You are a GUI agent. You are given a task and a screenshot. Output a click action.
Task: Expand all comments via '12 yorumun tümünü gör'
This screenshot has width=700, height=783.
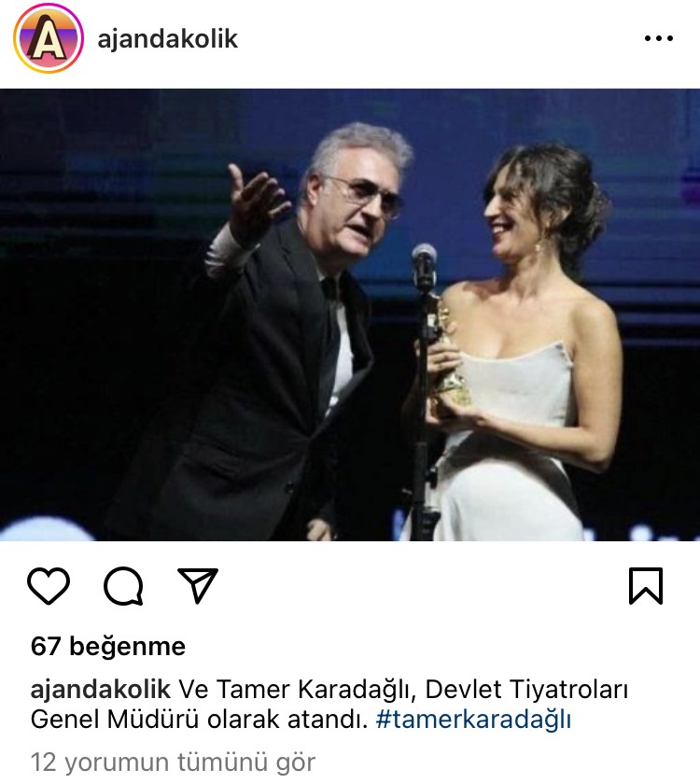point(173,762)
